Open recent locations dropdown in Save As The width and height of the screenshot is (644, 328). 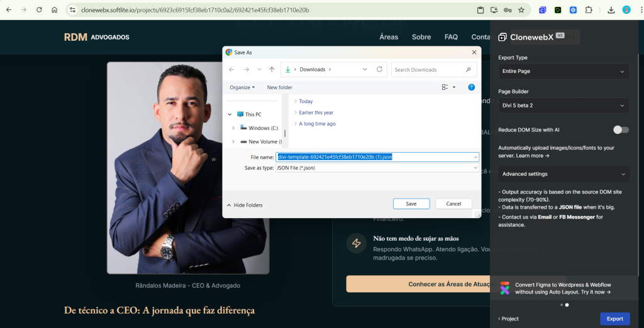click(259, 69)
